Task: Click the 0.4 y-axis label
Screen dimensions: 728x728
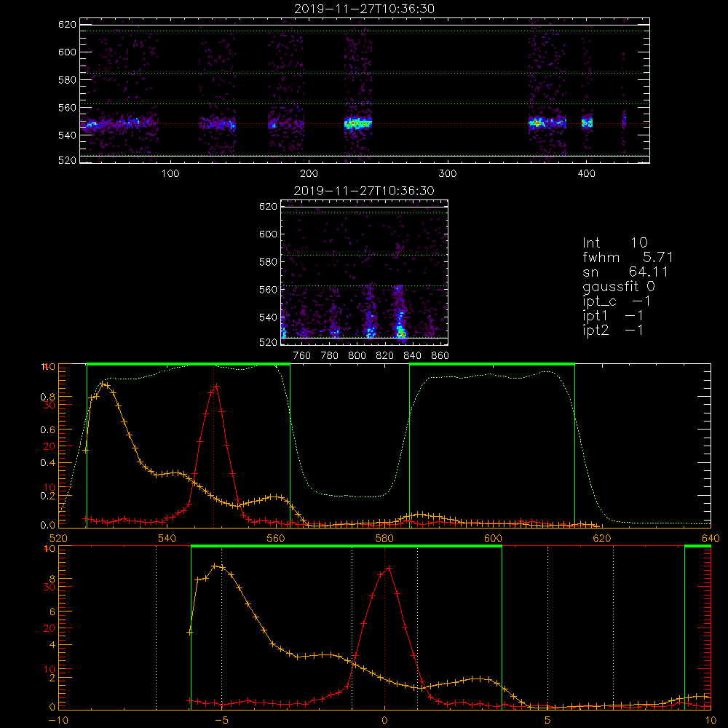Action: pos(47,463)
